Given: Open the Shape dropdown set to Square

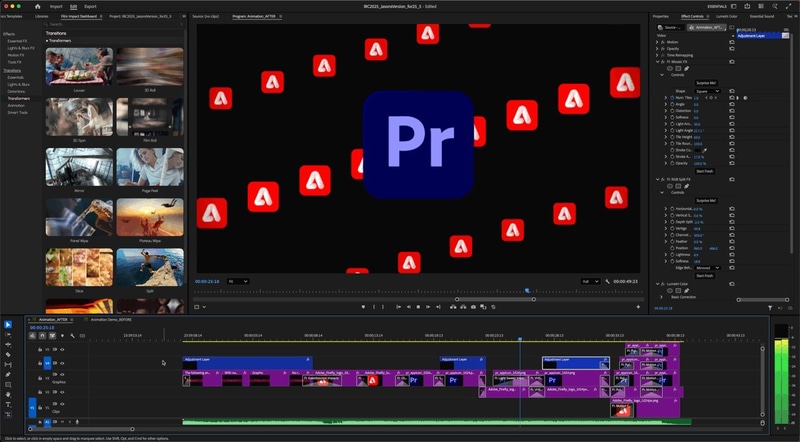Looking at the screenshot, I should [707, 91].
